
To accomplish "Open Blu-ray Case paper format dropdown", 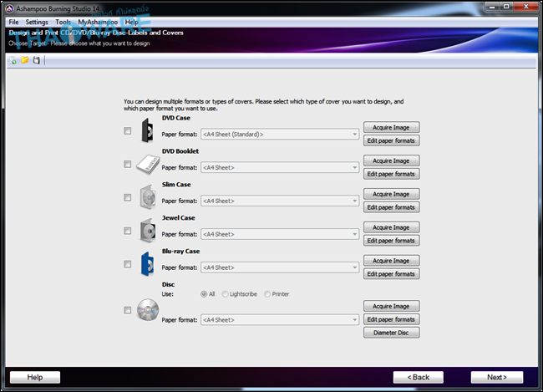I will point(280,267).
